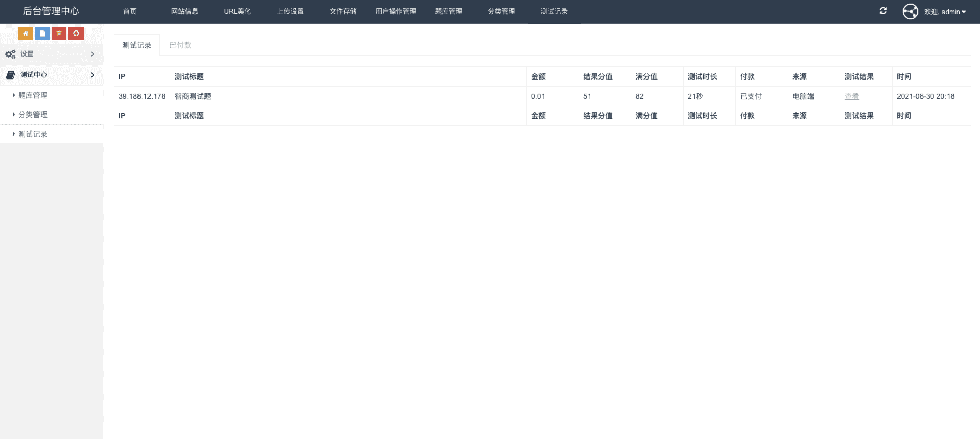Open 测试记录 in the sidebar tree
Screen dimensions: 980x439
[33, 134]
